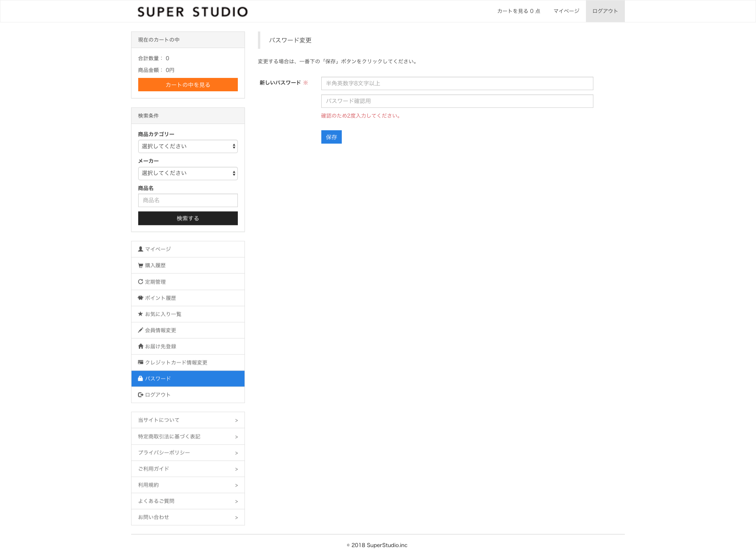Click the credit card icon beside クレジットカード情報変更
This screenshot has width=756, height=556.
click(141, 362)
